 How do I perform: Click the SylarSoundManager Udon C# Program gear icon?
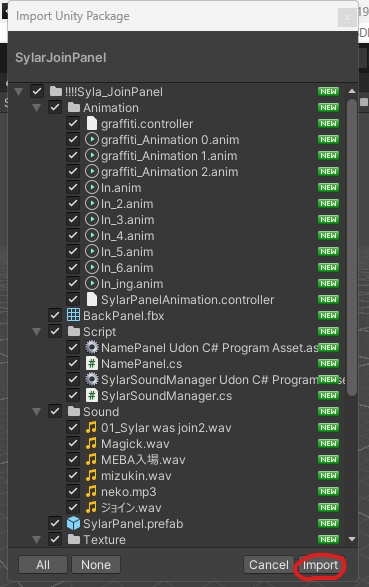(92, 380)
